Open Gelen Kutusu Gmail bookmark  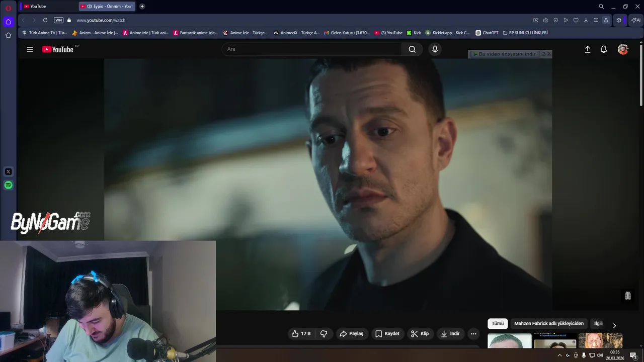[347, 33]
